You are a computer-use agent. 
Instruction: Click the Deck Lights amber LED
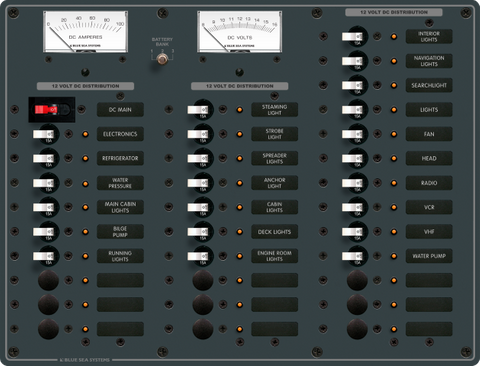[240, 232]
